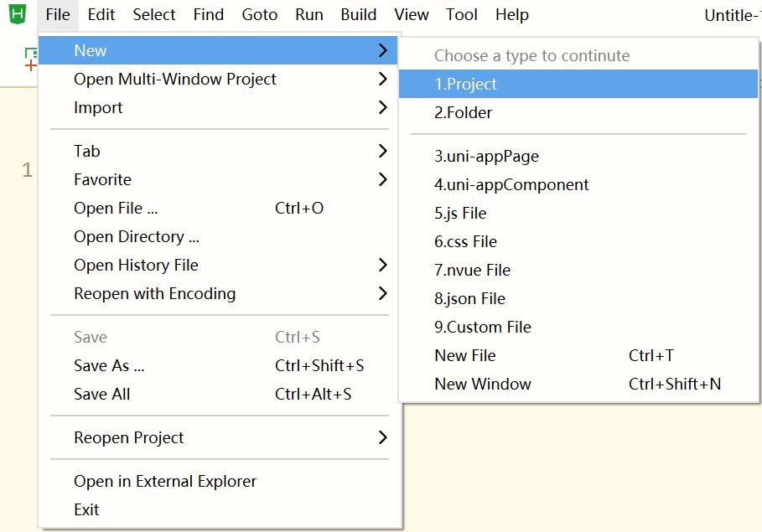Open New Window menu entry
The height and width of the screenshot is (532, 762).
[482, 384]
